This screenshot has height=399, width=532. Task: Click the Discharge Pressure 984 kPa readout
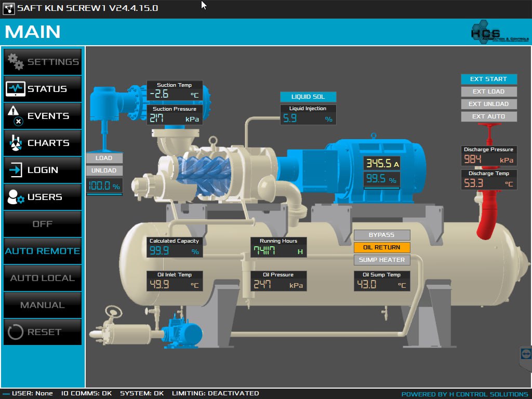pos(489,155)
